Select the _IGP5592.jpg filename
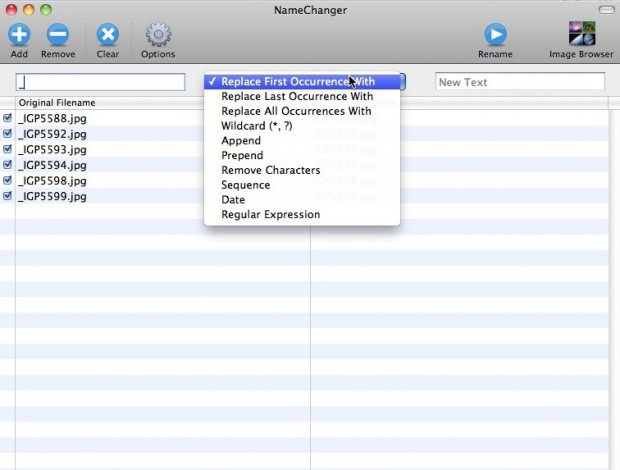This screenshot has height=470, width=620. [x=52, y=134]
